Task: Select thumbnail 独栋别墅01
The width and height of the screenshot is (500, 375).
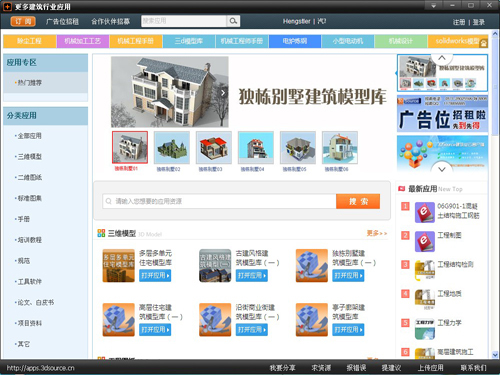Action: pyautogui.click(x=130, y=147)
